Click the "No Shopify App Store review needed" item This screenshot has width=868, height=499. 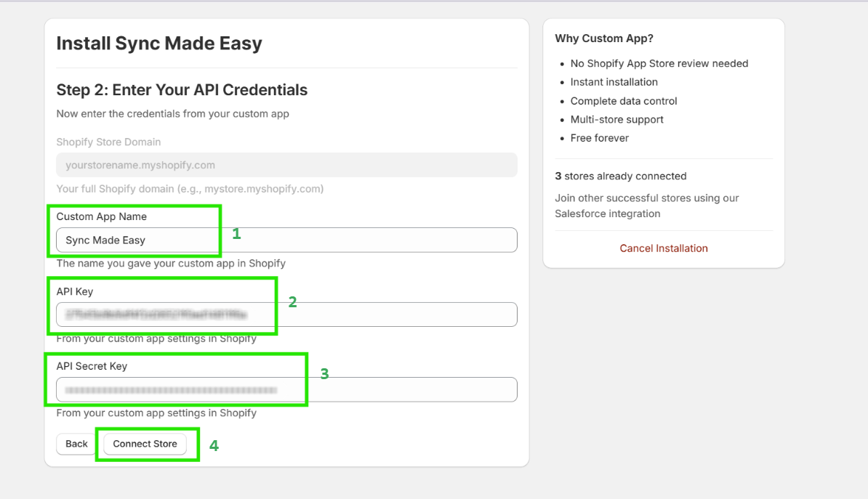point(659,63)
